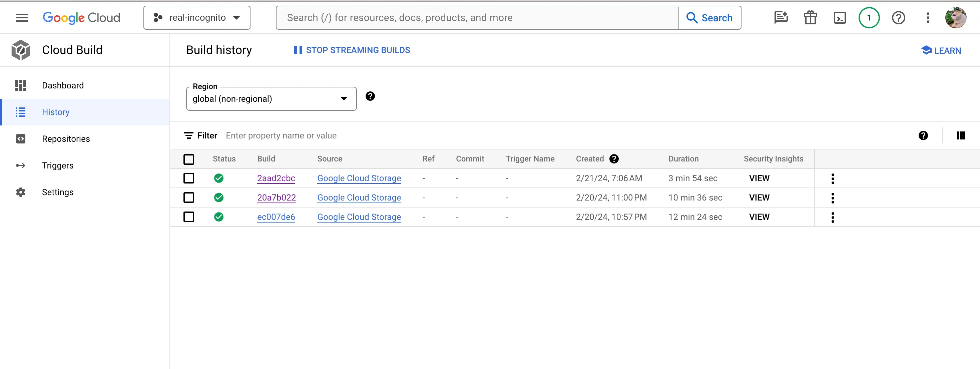Click the help icon beside Created column
Screen dimensions: 980x369
pos(614,158)
